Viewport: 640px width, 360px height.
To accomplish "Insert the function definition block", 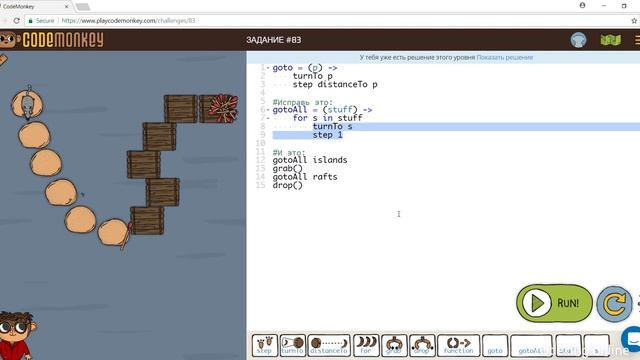I will 458,345.
